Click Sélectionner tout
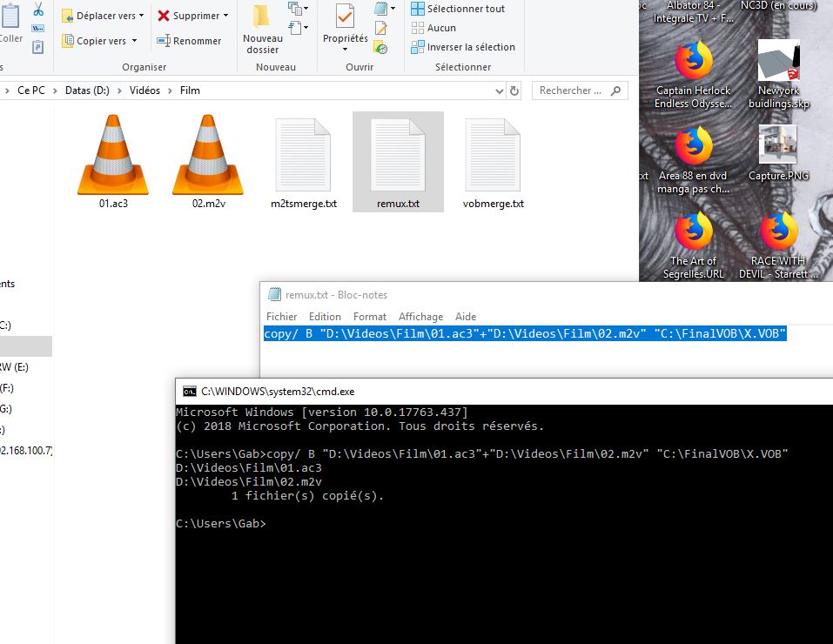The height and width of the screenshot is (644, 833). click(458, 9)
